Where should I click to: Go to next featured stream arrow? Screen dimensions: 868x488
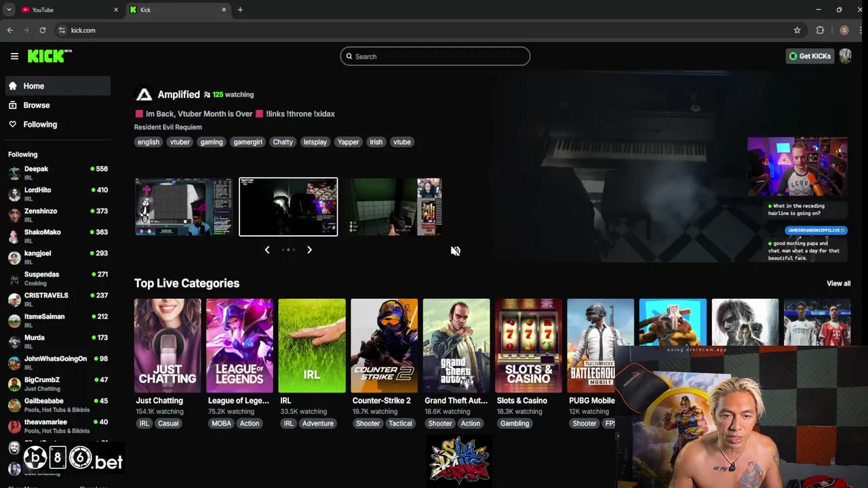point(309,249)
